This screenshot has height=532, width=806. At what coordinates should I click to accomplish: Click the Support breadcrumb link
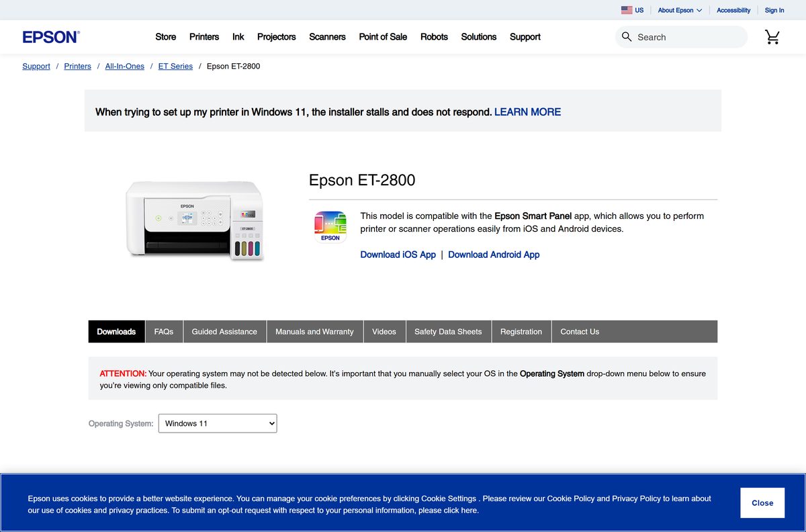click(x=36, y=66)
